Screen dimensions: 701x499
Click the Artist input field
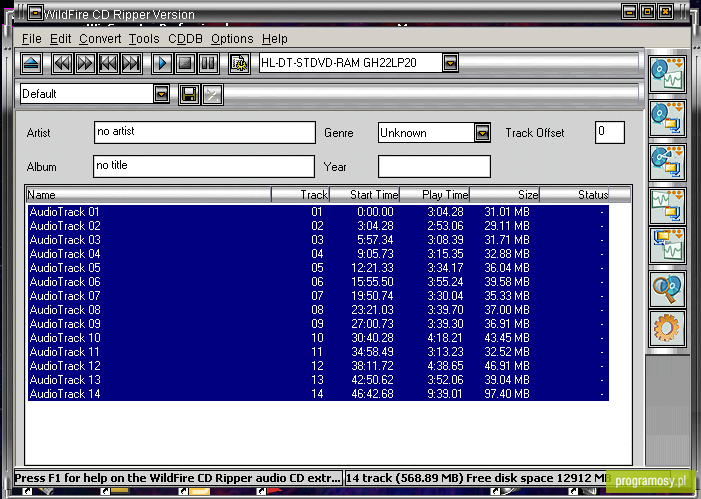point(205,132)
